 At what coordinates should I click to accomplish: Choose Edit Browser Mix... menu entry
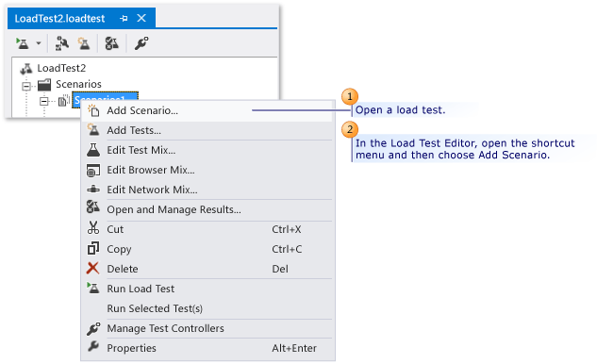click(207, 170)
